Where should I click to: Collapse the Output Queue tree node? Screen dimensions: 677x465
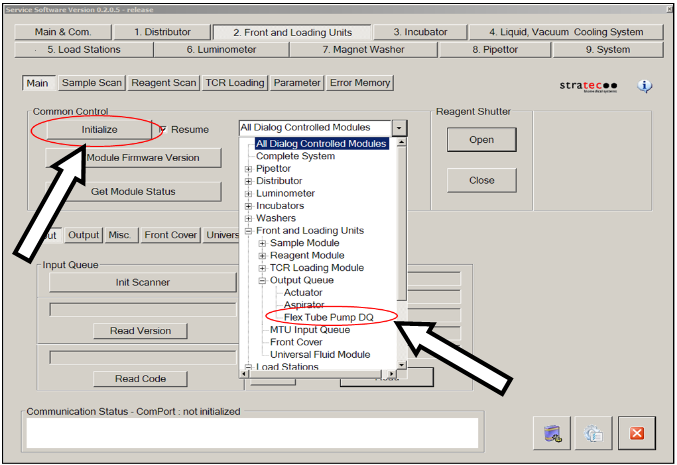pyautogui.click(x=263, y=280)
